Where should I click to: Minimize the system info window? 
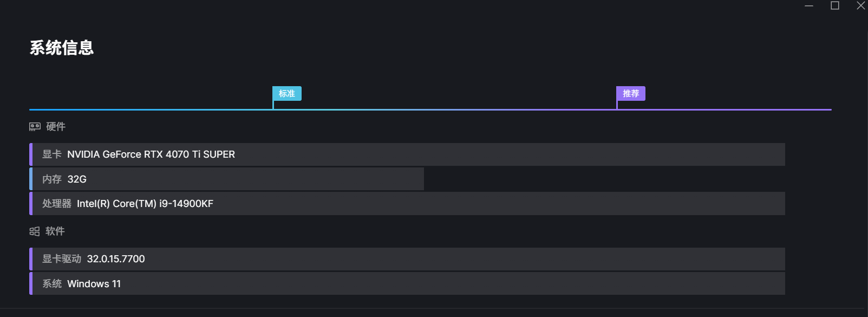[809, 5]
